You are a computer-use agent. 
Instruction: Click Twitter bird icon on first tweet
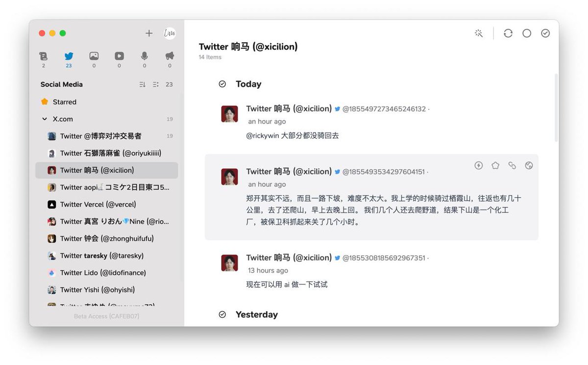point(338,109)
